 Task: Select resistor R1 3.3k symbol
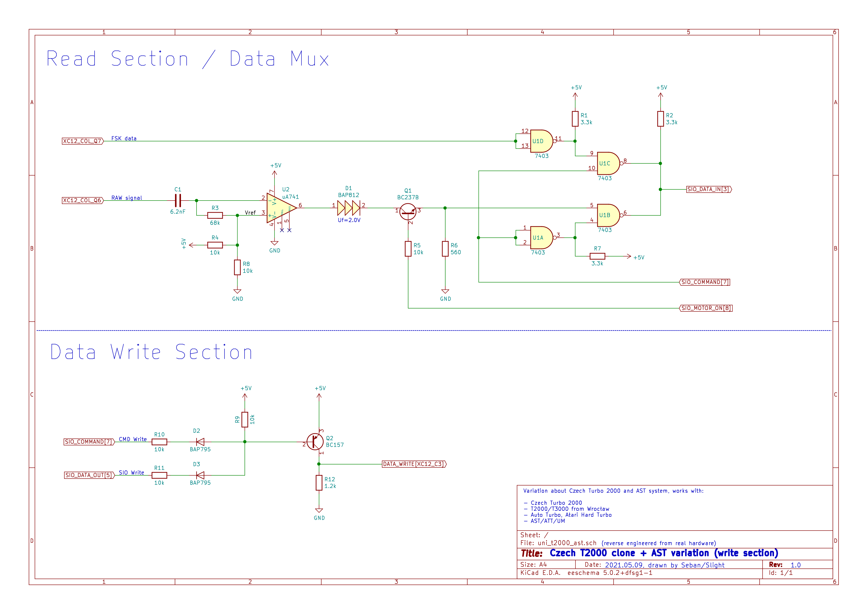[x=575, y=119]
